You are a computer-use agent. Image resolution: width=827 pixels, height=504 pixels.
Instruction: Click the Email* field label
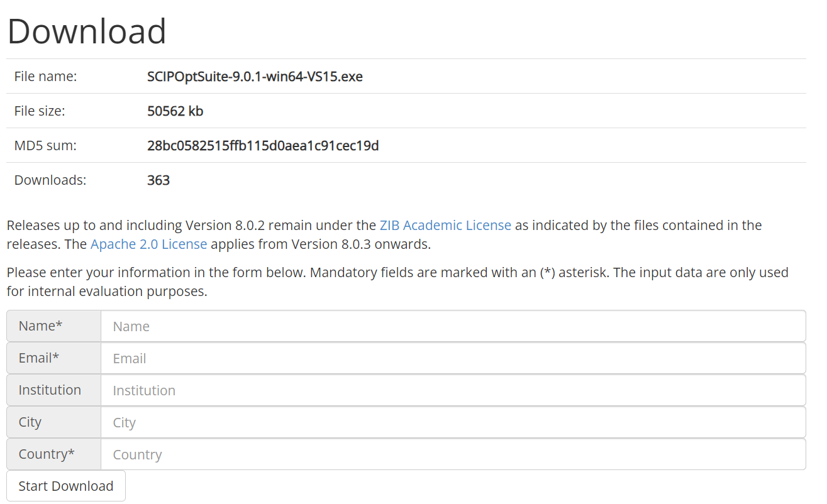[x=38, y=358]
